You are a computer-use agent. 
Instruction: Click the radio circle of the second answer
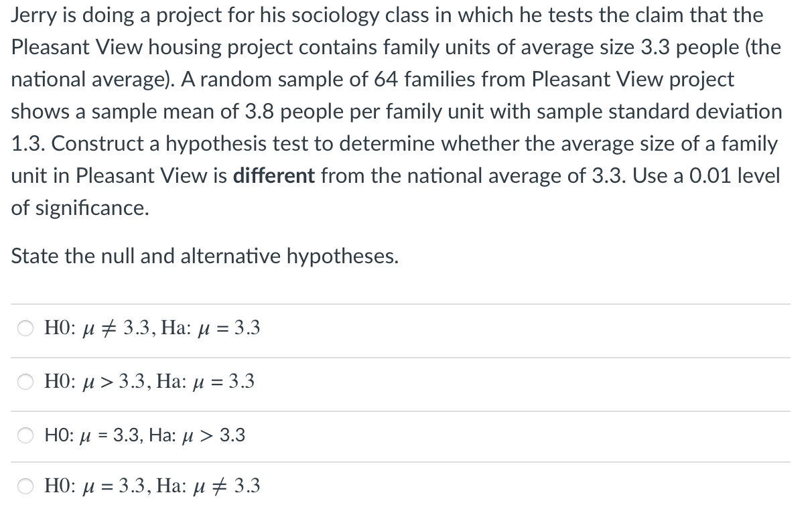point(25,380)
